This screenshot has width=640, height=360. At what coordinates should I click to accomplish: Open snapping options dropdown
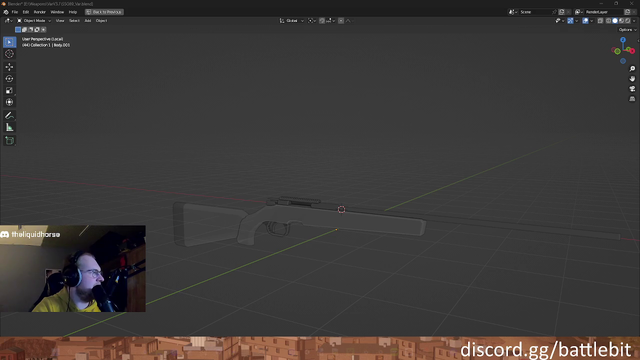(x=331, y=21)
